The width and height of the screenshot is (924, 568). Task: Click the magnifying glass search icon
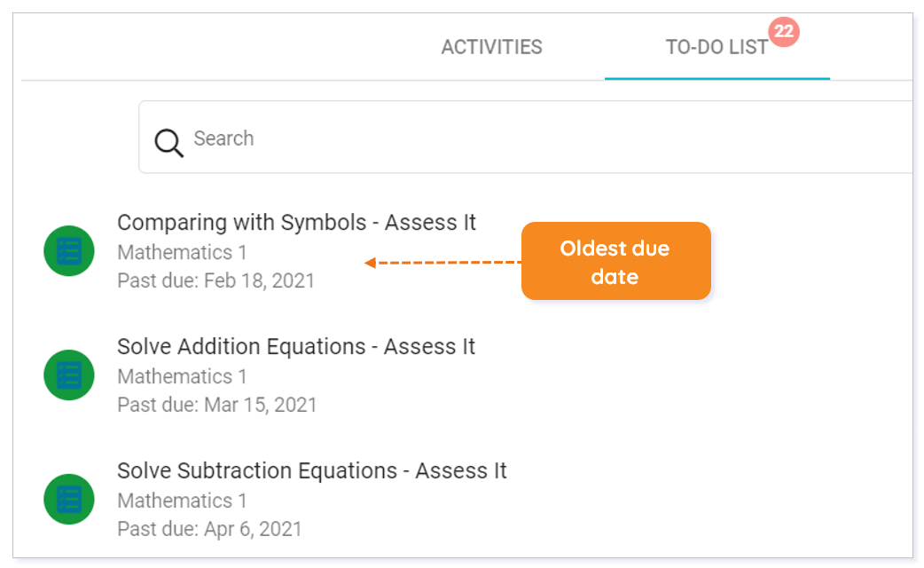[x=168, y=143]
